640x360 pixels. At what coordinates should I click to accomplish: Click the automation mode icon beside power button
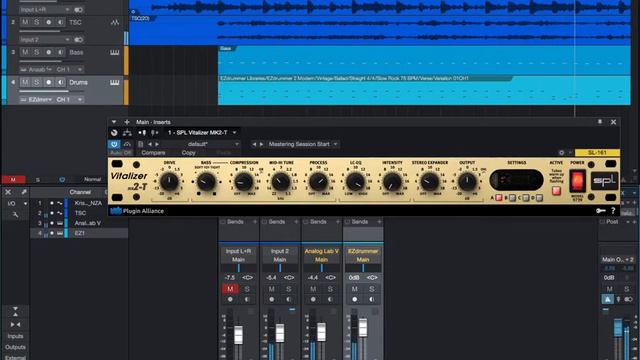point(127,144)
